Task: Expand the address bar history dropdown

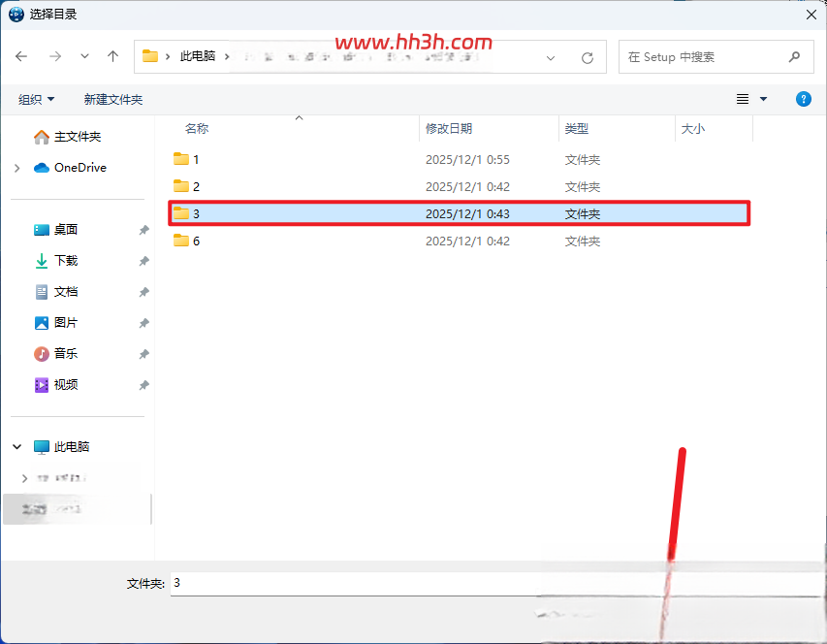Action: [x=551, y=57]
